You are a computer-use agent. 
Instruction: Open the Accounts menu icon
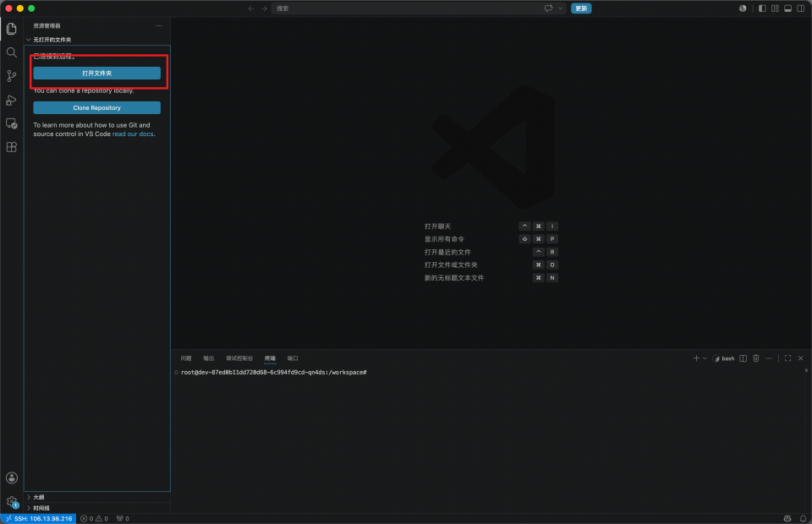click(11, 478)
